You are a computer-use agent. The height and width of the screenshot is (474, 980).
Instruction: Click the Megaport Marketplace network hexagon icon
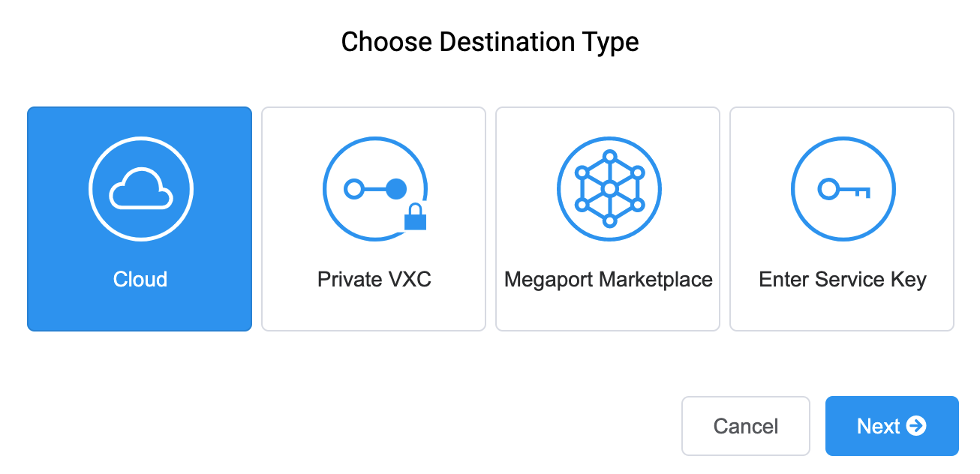pos(609,189)
